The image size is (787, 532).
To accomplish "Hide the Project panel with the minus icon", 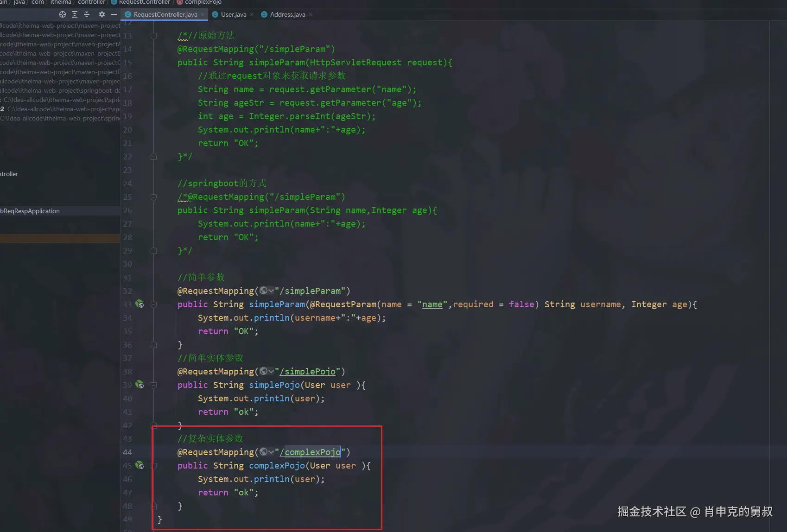I will (x=114, y=14).
